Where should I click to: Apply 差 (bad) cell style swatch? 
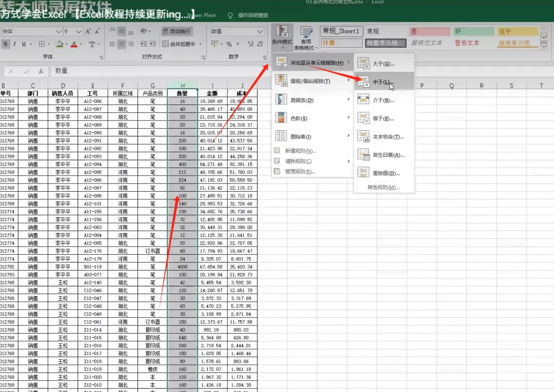coord(430,31)
